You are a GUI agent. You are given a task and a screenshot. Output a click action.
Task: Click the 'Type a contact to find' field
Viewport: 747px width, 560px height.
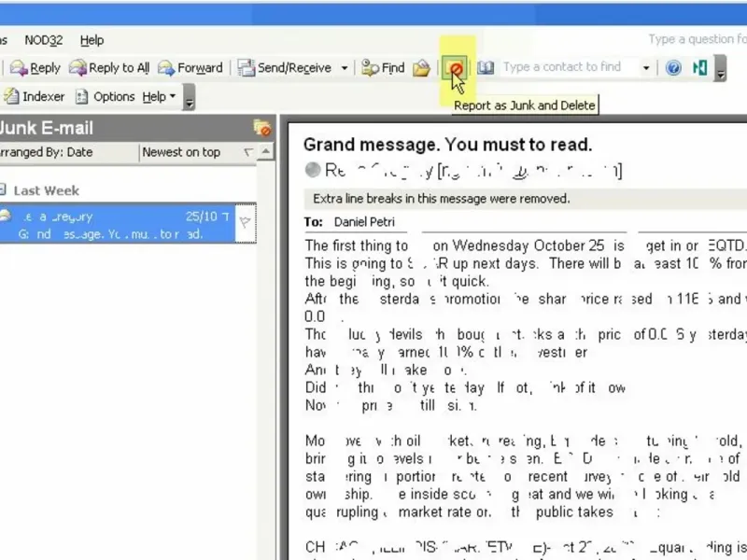(x=570, y=67)
